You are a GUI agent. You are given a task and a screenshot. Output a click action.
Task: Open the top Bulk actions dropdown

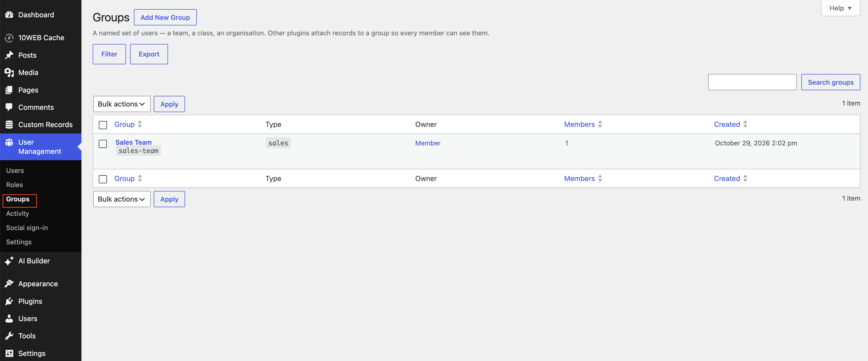click(122, 104)
